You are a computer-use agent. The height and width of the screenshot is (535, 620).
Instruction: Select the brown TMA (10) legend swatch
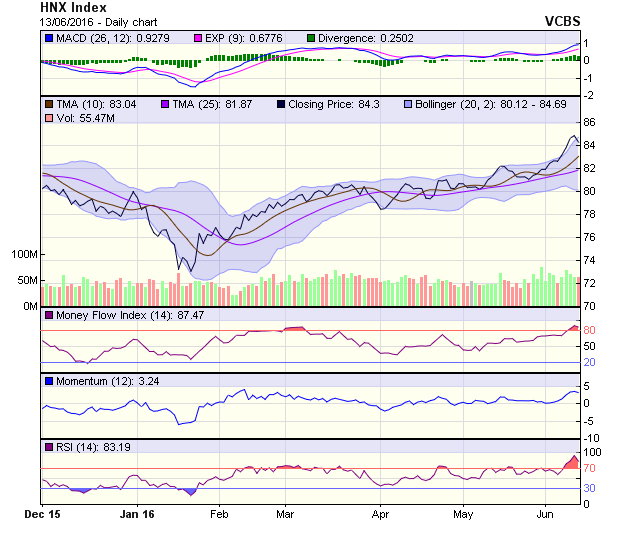point(48,104)
